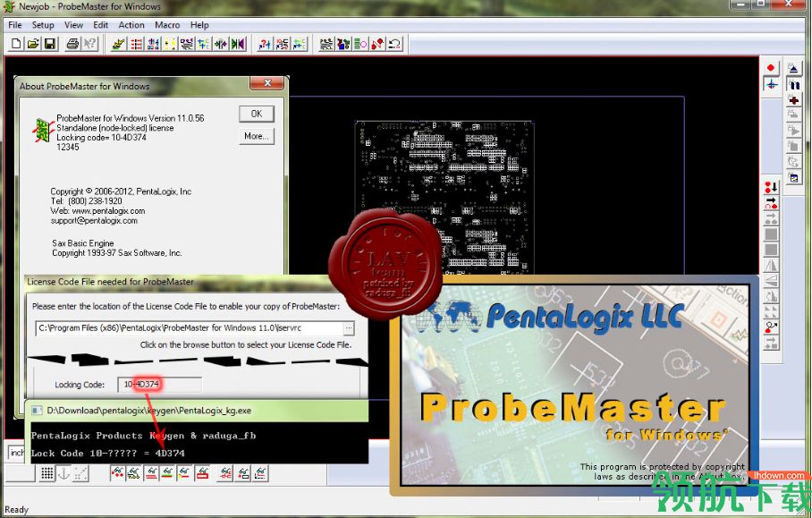Click the License Code File path field
This screenshot has height=518, width=812.
coord(190,328)
